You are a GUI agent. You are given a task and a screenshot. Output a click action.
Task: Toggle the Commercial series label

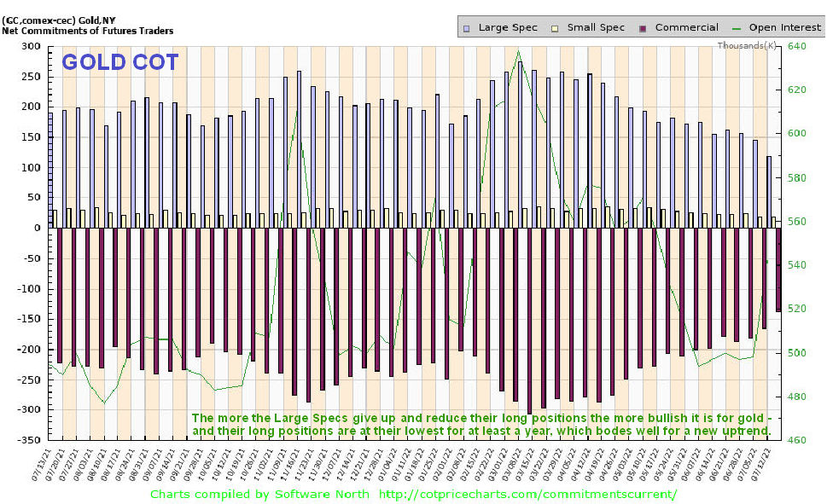(687, 27)
